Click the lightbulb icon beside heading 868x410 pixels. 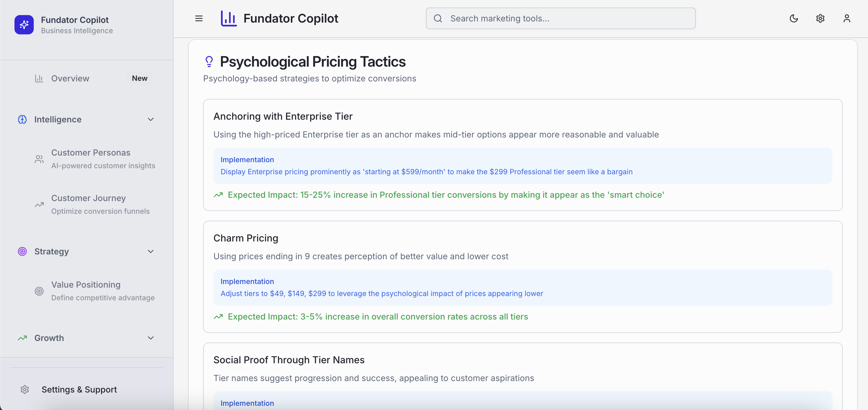click(209, 62)
